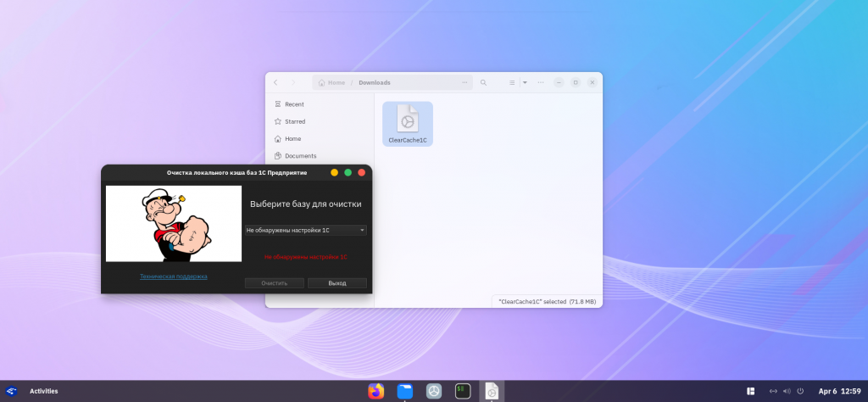
Task: Close the Files window
Action: click(593, 82)
